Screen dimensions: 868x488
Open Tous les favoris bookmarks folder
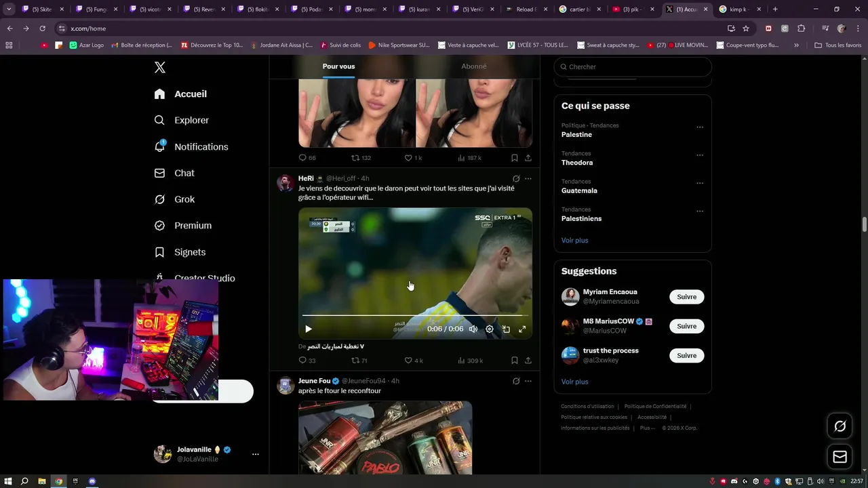coord(838,45)
